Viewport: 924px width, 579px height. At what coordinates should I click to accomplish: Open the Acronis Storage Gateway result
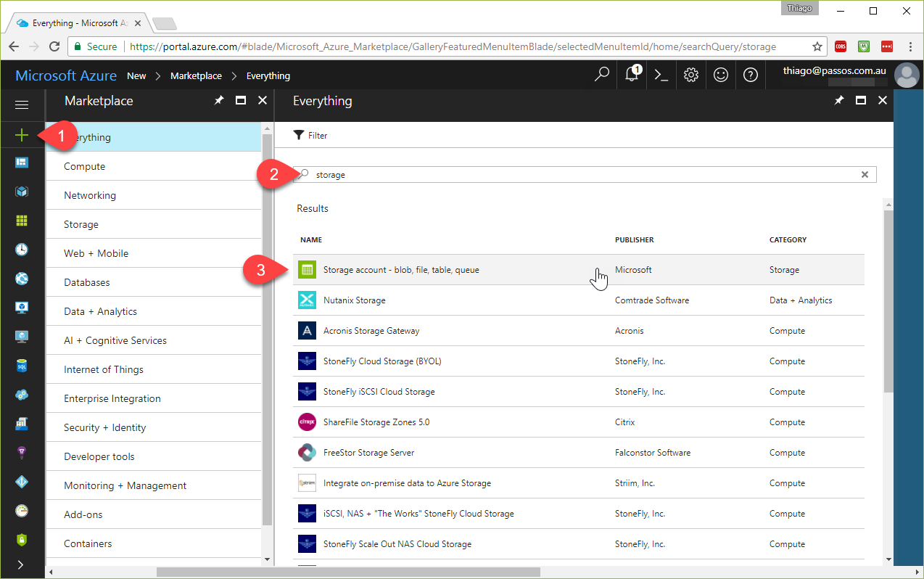pyautogui.click(x=579, y=331)
